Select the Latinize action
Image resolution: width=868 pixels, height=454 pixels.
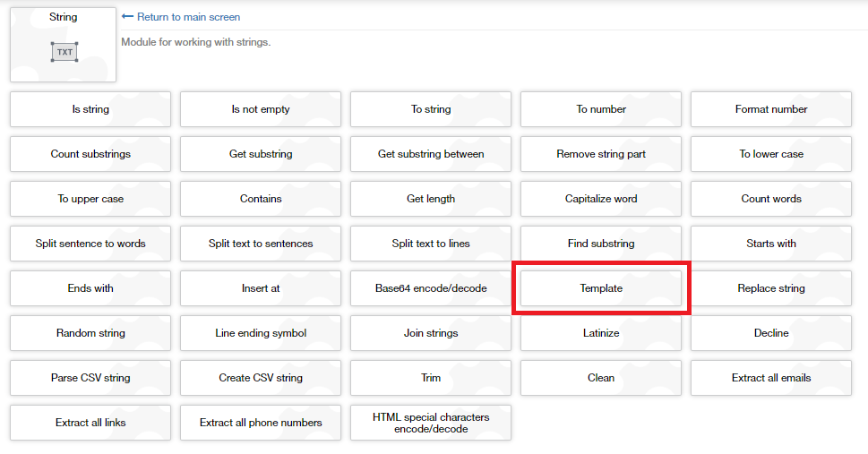pos(601,333)
